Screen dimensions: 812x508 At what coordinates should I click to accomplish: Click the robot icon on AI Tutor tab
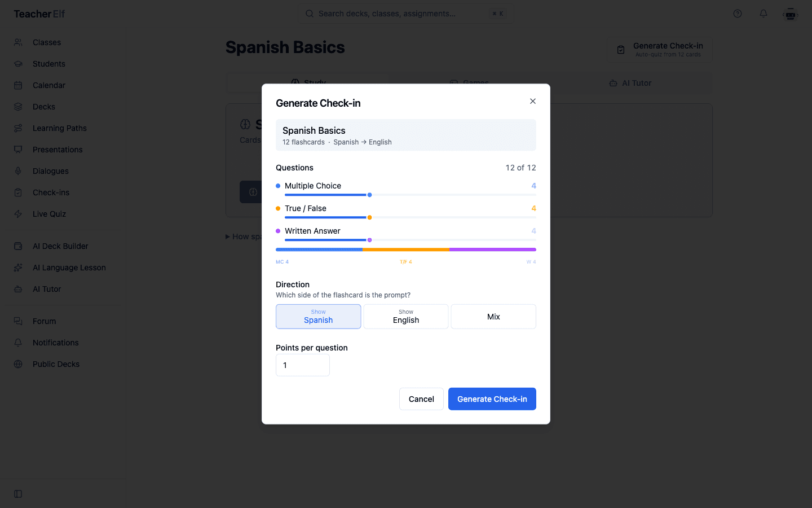613,83
